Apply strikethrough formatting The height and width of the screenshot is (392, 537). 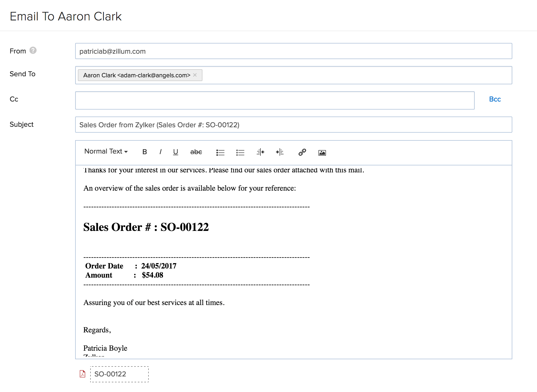point(196,152)
